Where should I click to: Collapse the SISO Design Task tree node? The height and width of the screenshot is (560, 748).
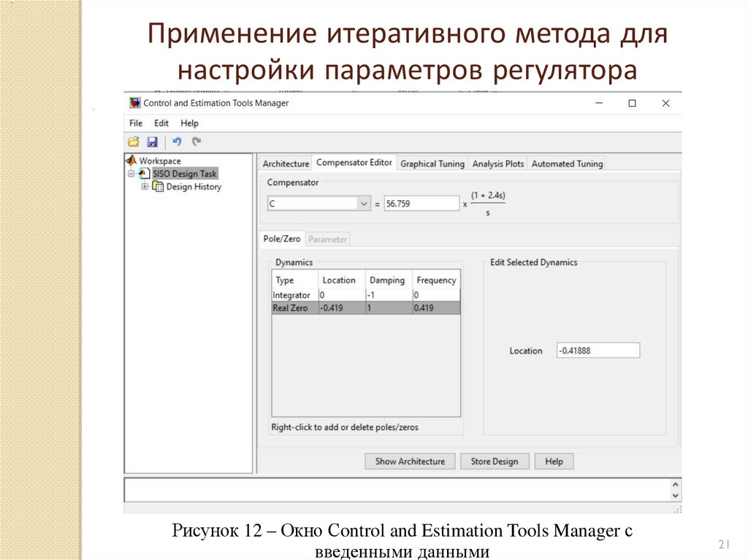131,174
